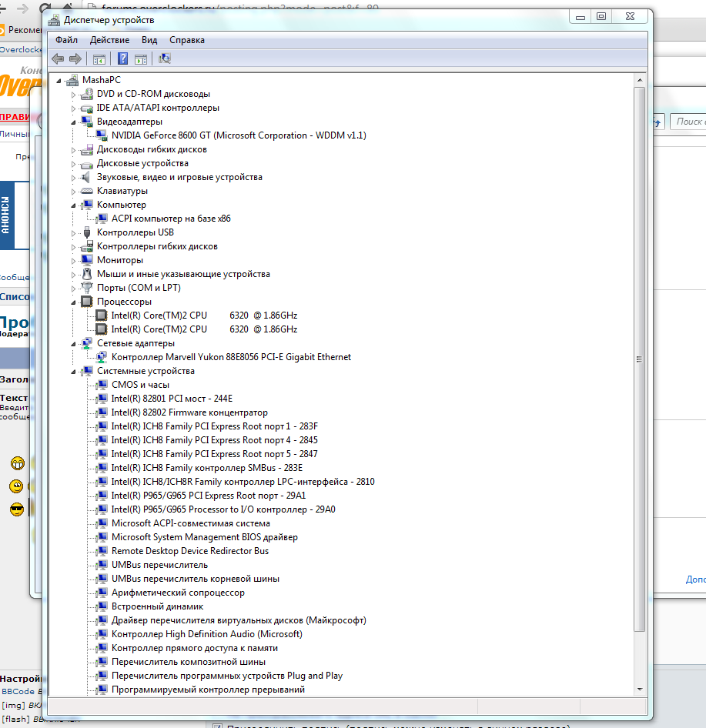This screenshot has width=706, height=728.
Task: Expand the Порты (COM и LPT) node
Action: [x=73, y=289]
